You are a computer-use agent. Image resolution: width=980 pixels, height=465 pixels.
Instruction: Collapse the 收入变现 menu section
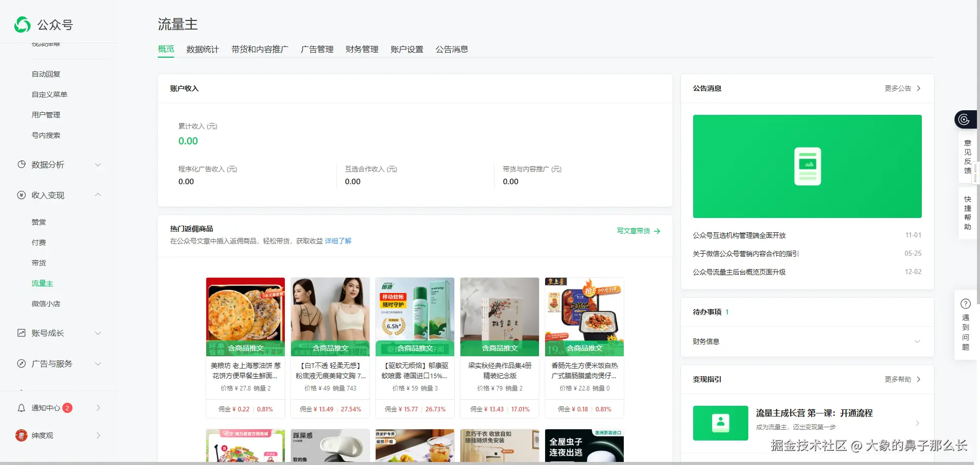click(97, 195)
